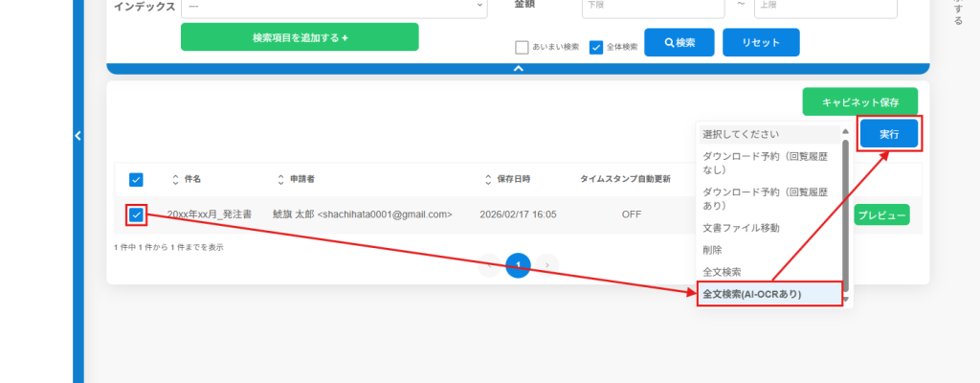Sort the list by 申請者 column

(281, 179)
